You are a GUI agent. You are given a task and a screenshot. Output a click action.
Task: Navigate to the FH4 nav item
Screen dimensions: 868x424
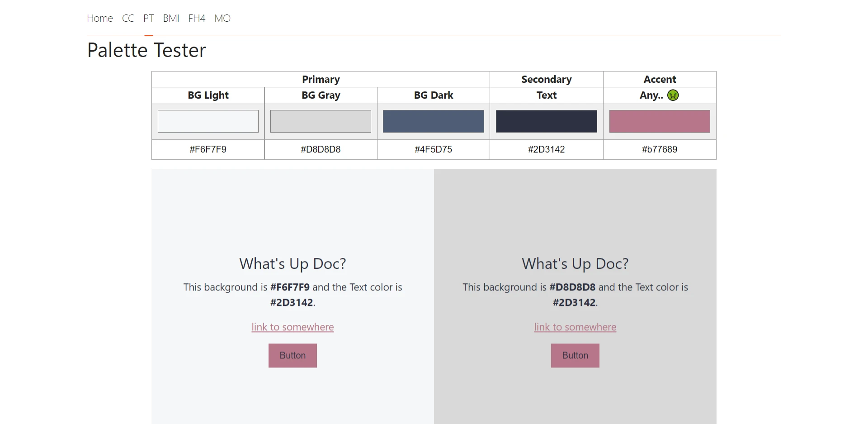coord(197,18)
